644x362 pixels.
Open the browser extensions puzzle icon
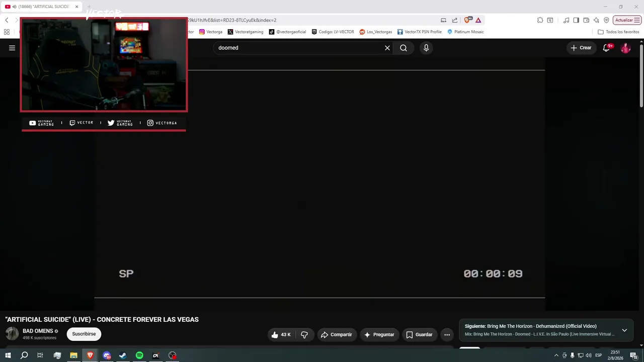[x=540, y=20]
